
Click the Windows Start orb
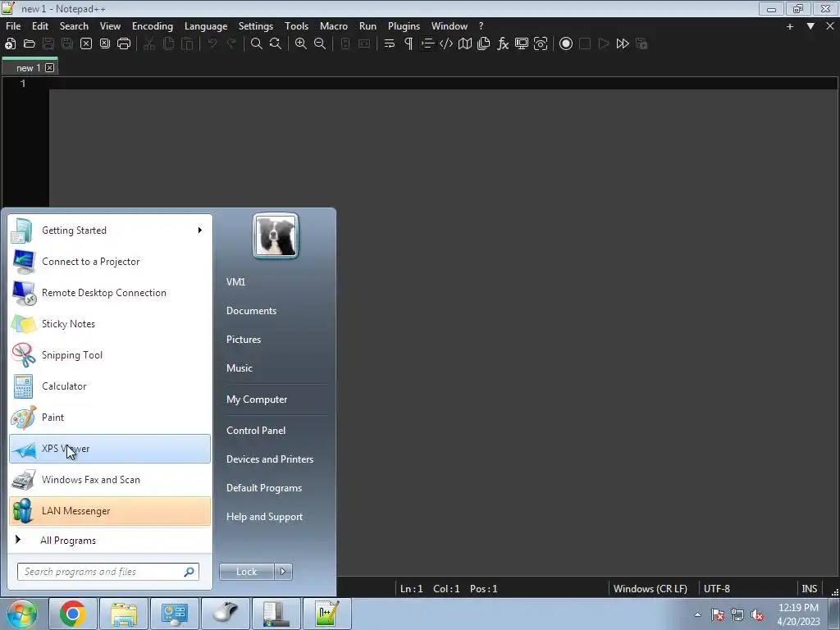click(21, 614)
